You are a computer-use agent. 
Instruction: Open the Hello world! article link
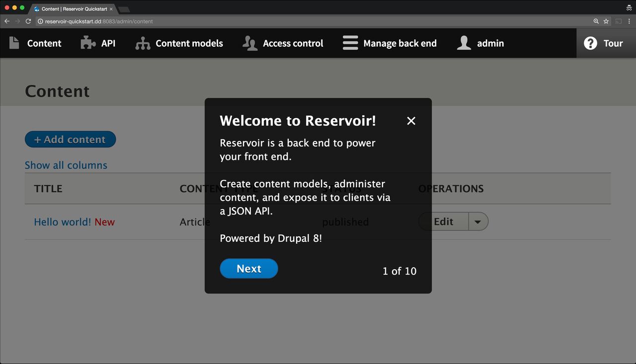(x=62, y=221)
